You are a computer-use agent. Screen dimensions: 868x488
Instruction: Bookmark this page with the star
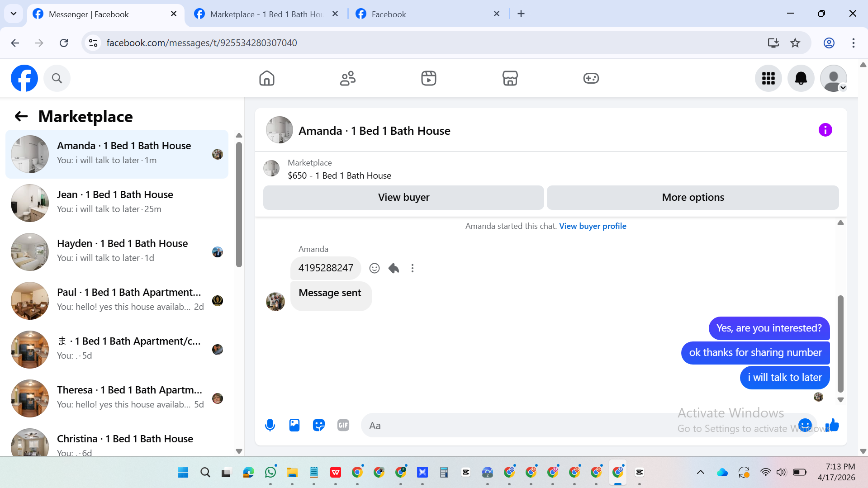coord(795,43)
